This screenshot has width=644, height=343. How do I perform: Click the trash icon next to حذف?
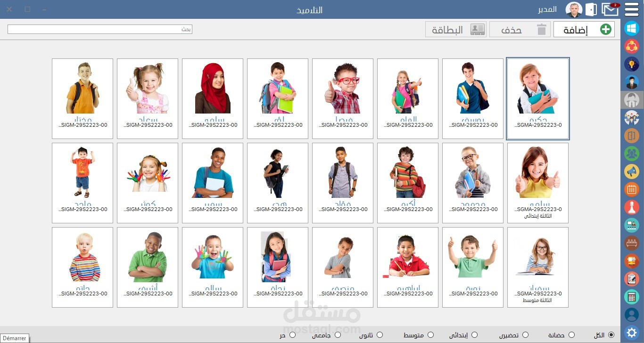pyautogui.click(x=542, y=29)
